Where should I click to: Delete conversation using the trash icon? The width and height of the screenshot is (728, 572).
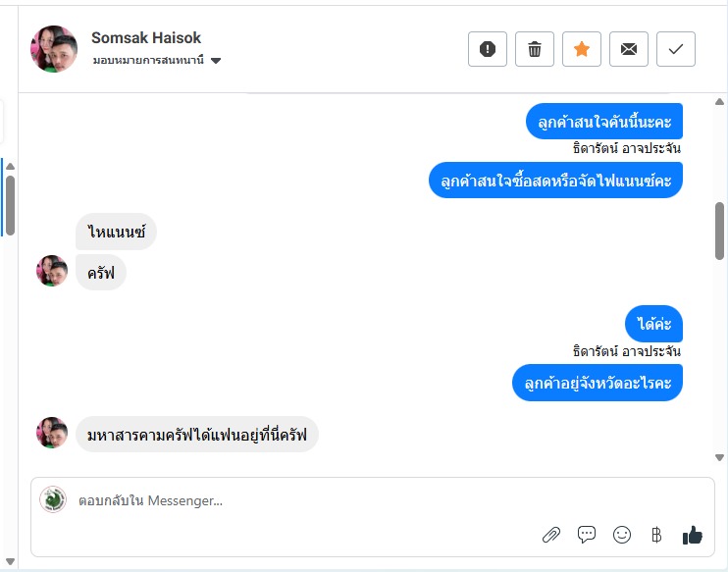(535, 49)
